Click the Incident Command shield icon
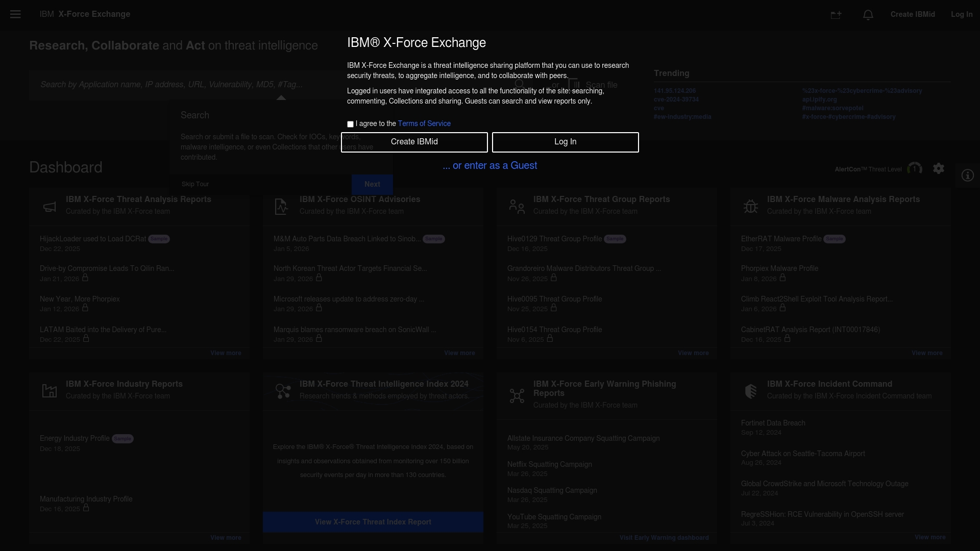This screenshot has height=551, width=980. (751, 391)
